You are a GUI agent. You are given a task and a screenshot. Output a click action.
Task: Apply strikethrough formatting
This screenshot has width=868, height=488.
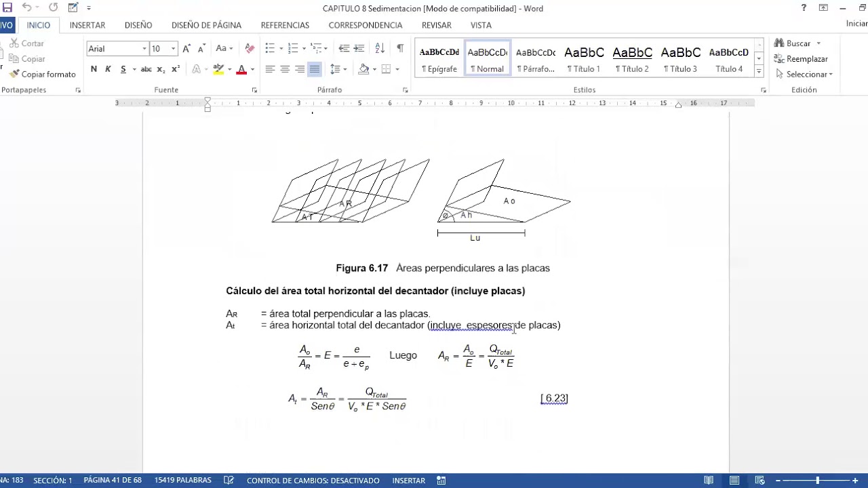[x=146, y=69]
